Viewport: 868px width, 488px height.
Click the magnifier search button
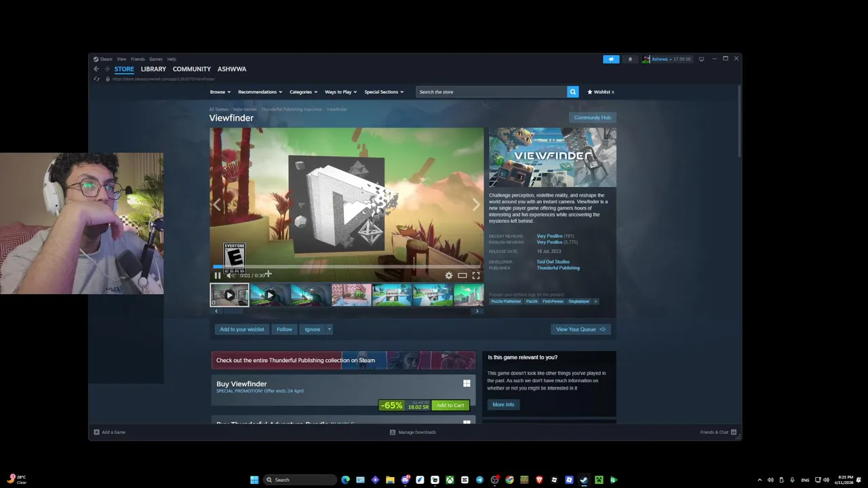pyautogui.click(x=573, y=91)
